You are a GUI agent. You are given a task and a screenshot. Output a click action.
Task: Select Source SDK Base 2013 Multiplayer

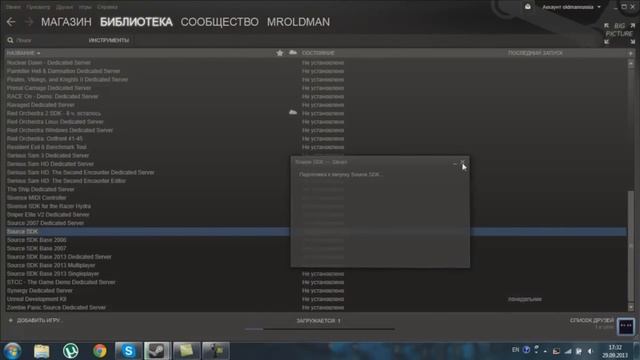point(51,265)
